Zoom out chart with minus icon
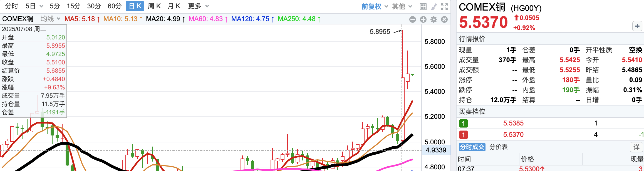644x171 pixels. pos(413,19)
